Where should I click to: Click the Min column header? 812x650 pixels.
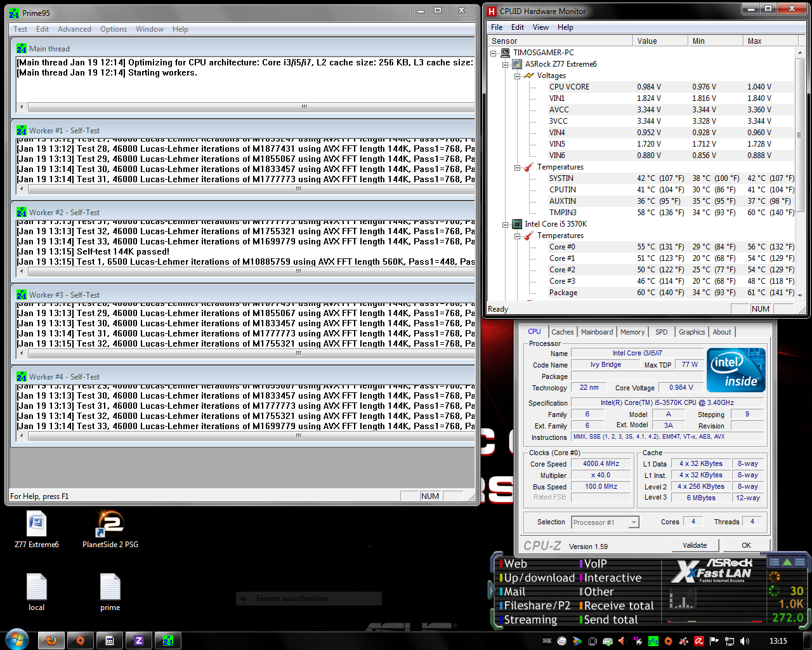click(716, 41)
